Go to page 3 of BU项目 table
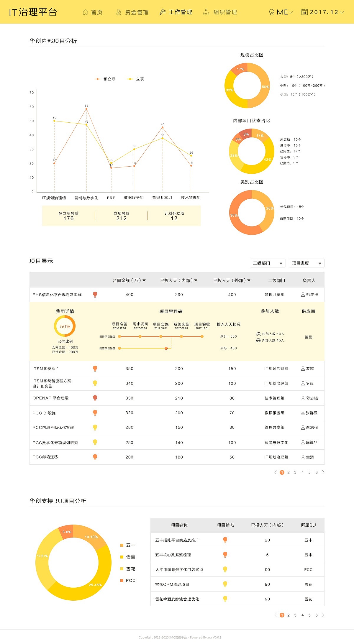Image resolution: width=354 pixels, height=644 pixels. click(295, 615)
